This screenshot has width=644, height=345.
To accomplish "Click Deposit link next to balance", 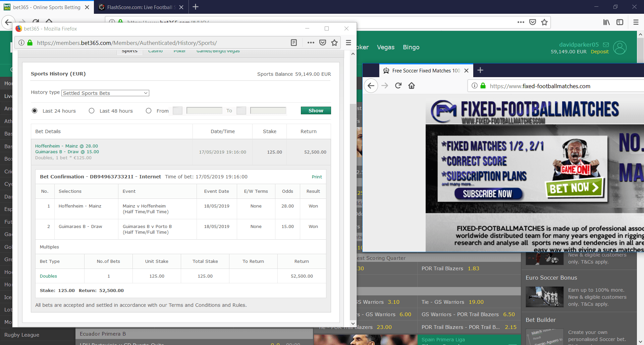I will [600, 52].
